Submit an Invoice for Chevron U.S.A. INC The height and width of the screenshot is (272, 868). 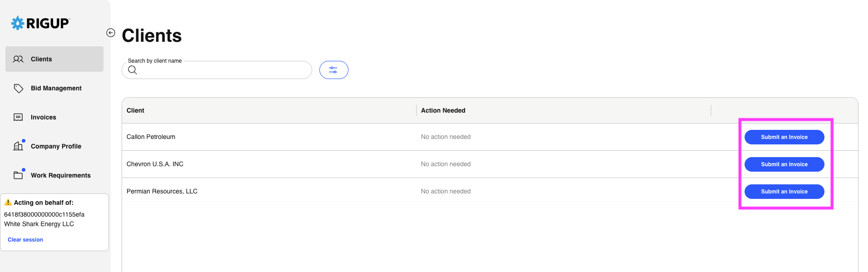(x=784, y=164)
